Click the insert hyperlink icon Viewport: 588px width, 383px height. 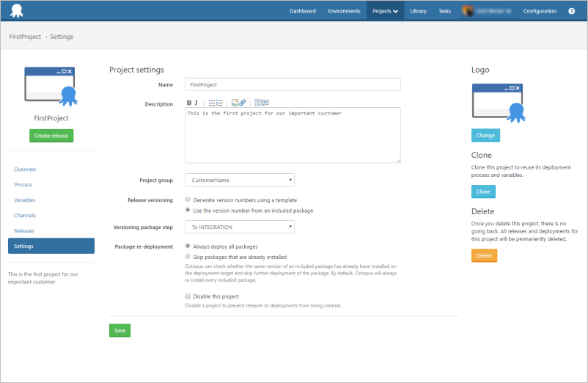243,103
